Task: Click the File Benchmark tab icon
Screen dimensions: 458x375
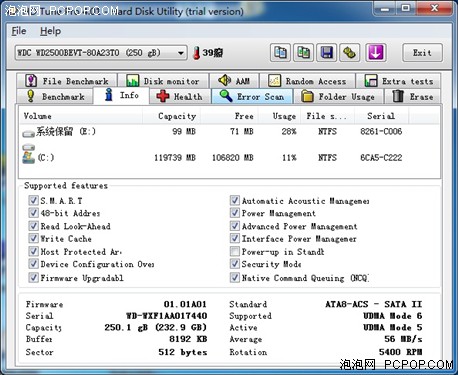Action: pyautogui.click(x=31, y=81)
